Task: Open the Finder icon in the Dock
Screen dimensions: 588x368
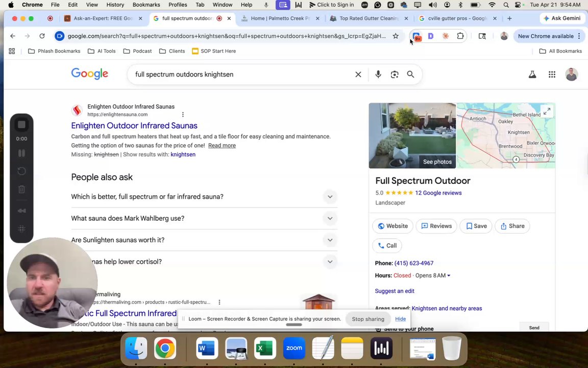Action: coord(136,348)
